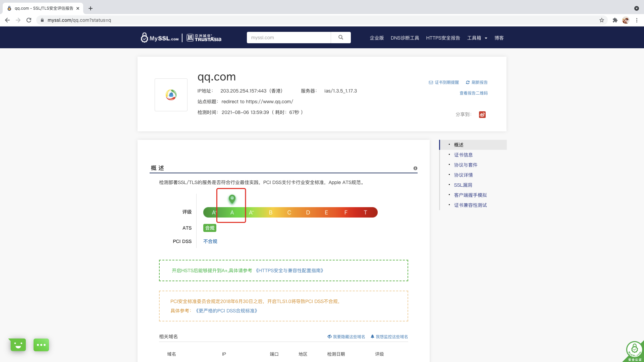This screenshot has height=362, width=644.
Task: Expand the 工具箱 dropdown menu
Action: (x=477, y=38)
